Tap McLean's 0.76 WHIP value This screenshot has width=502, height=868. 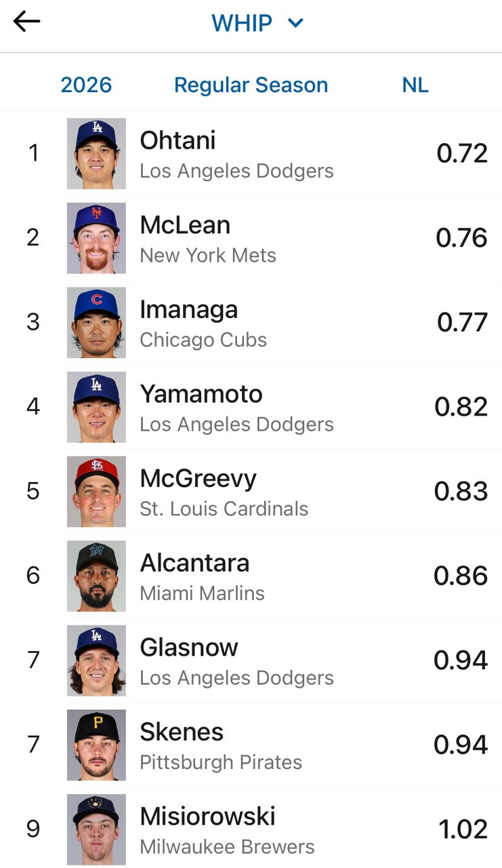[x=461, y=238]
